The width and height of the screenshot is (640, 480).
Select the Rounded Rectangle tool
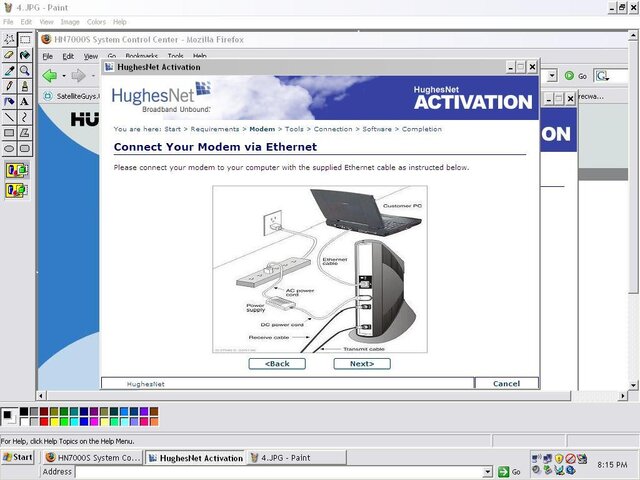[x=25, y=148]
